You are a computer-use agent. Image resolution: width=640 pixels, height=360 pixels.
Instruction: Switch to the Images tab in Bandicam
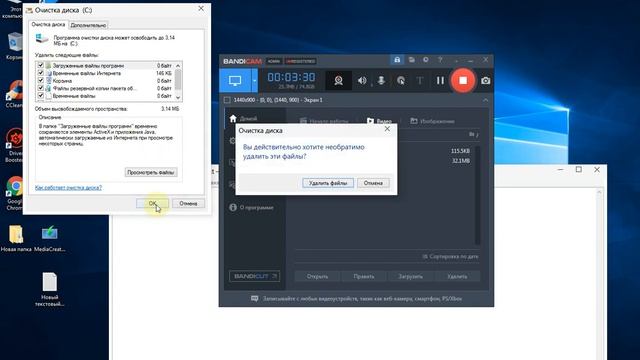432,121
